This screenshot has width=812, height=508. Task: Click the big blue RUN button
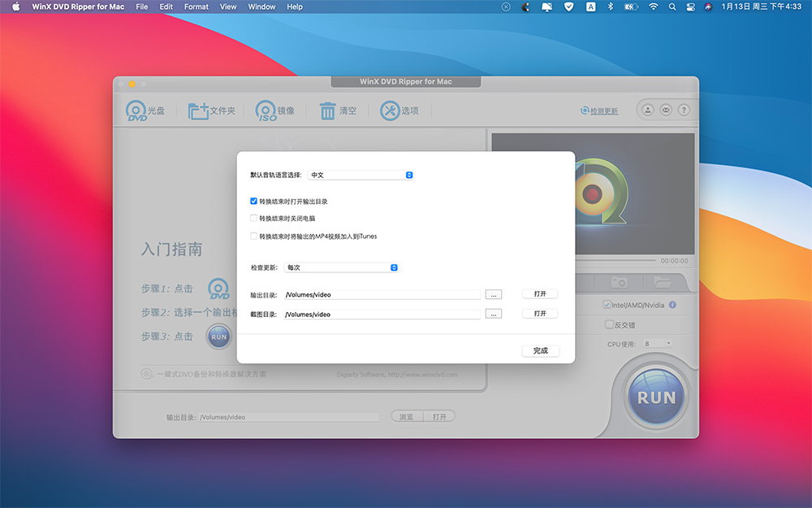pyautogui.click(x=657, y=397)
